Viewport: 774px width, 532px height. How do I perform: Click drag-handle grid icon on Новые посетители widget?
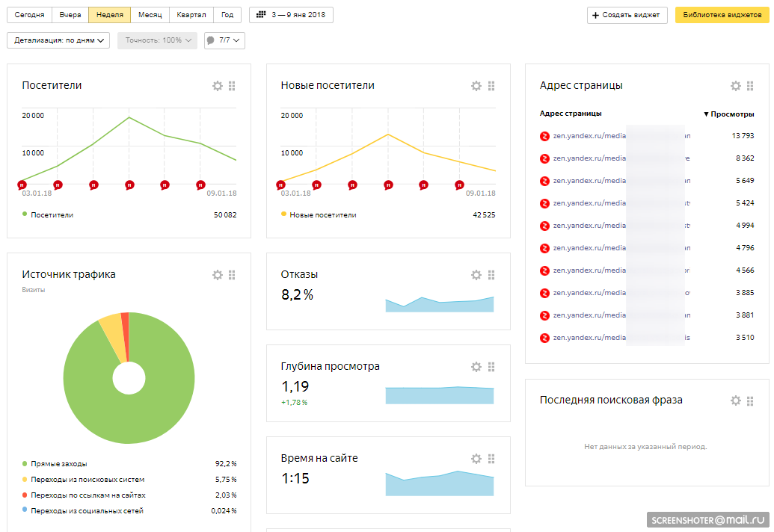[x=491, y=86]
